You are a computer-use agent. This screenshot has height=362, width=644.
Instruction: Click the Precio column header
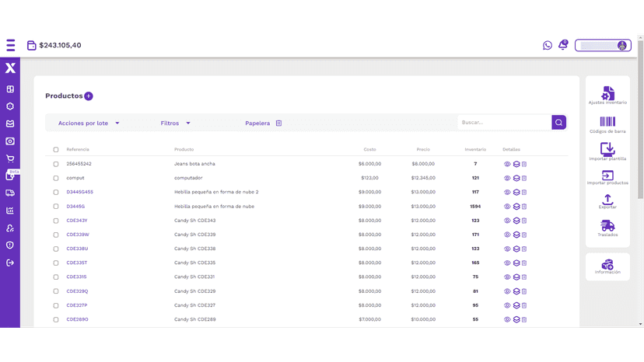(x=423, y=149)
